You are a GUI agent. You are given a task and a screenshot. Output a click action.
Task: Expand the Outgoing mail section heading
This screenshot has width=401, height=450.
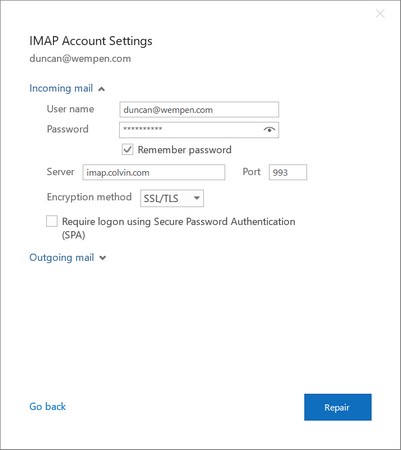[x=62, y=258]
